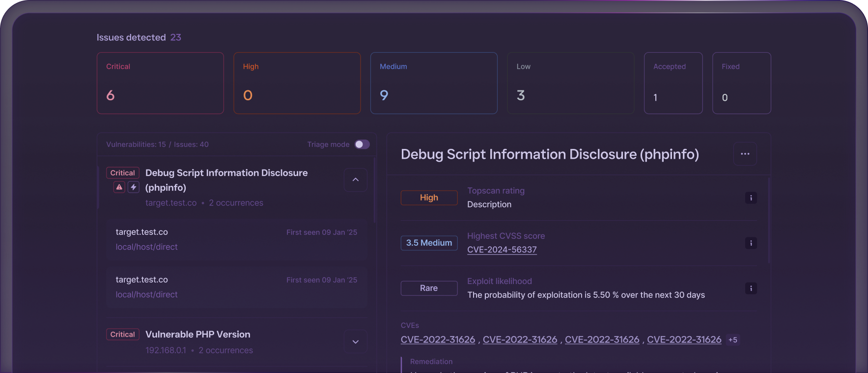Click 'Issues: 40' label
The width and height of the screenshot is (868, 373).
191,144
